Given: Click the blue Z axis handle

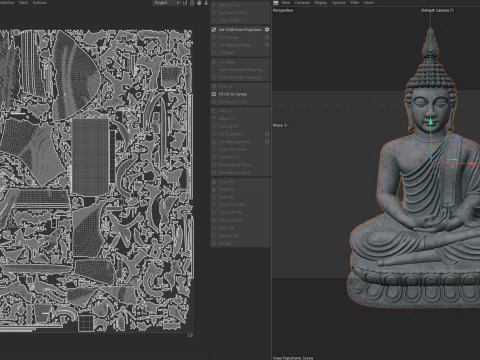Looking at the screenshot, I should click(431, 159).
